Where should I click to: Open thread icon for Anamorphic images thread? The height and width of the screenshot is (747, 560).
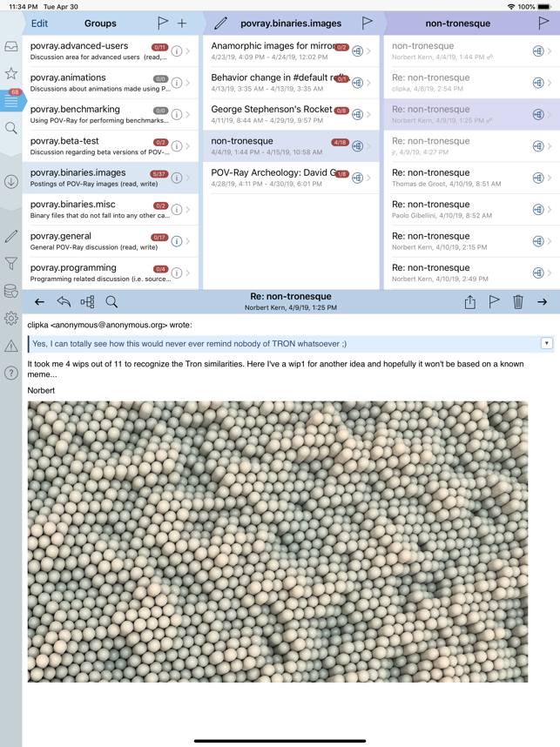357,51
